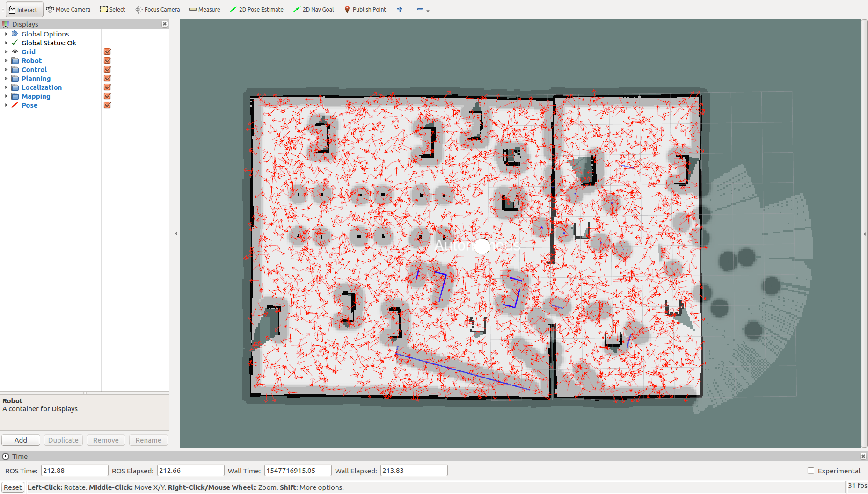Viewport: 868px width, 494px height.
Task: Select the Localization display label
Action: [42, 87]
